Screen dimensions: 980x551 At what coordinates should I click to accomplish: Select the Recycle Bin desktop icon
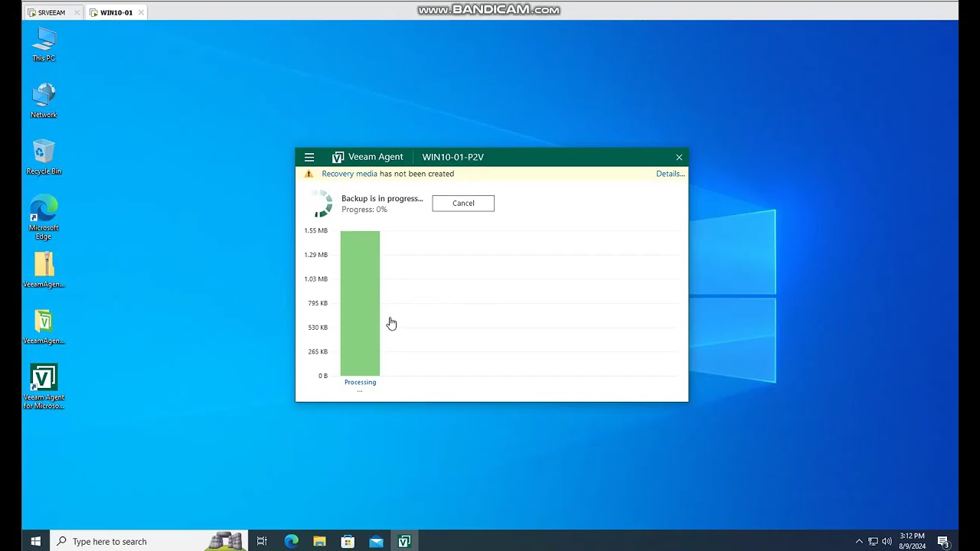(x=44, y=158)
